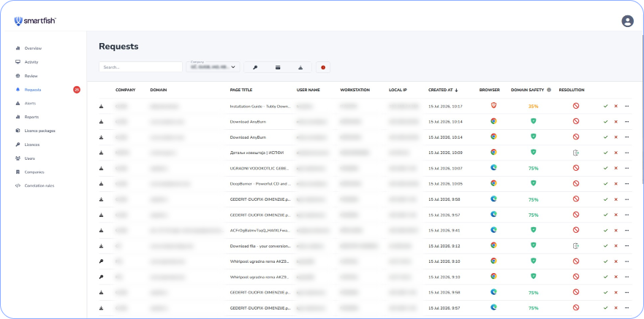Image resolution: width=644 pixels, height=319 pixels.
Task: Click the Domain Safety info icon
Action: (x=549, y=90)
